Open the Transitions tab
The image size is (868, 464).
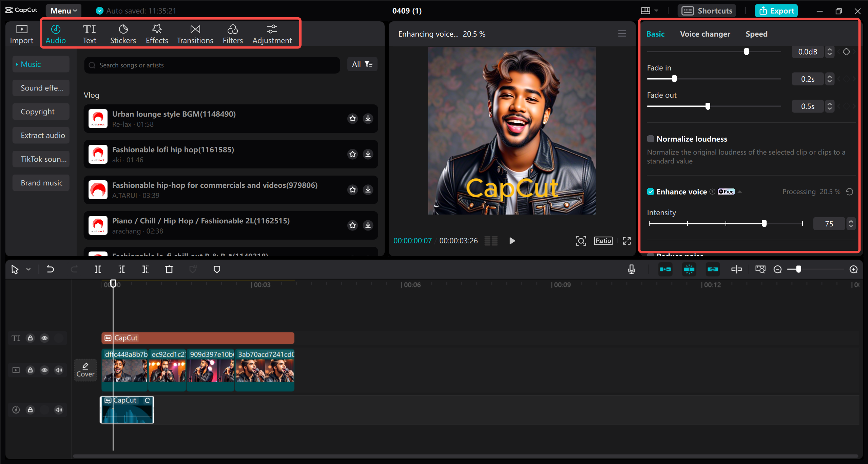click(x=195, y=34)
